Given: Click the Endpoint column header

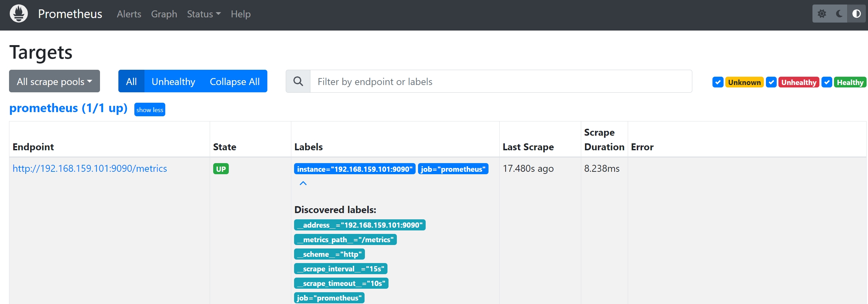Looking at the screenshot, I should point(33,147).
